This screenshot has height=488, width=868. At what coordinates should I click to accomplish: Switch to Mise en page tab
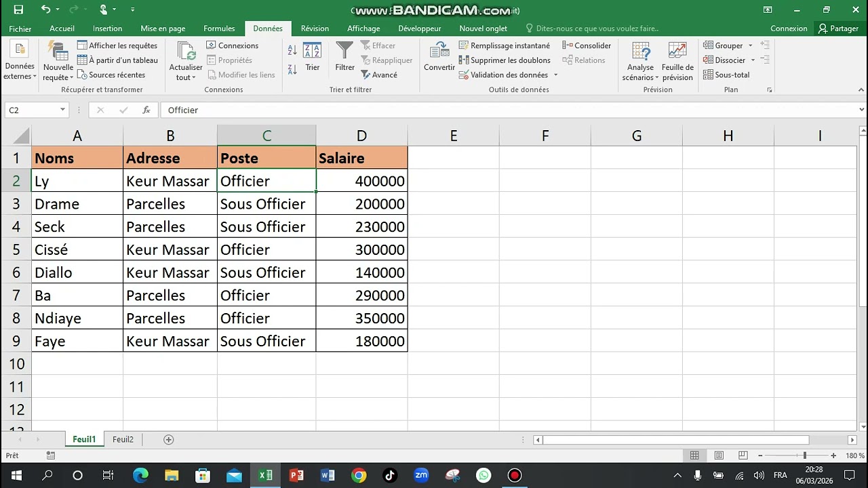coord(163,28)
